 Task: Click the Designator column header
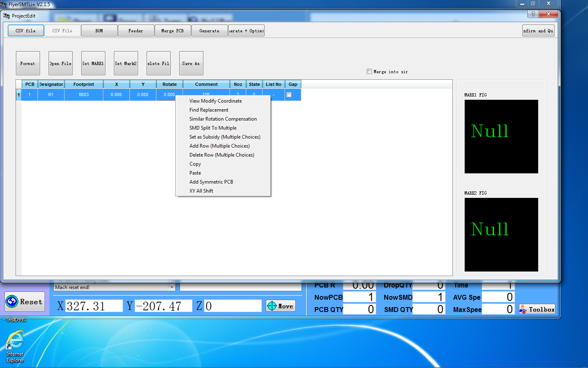tap(51, 84)
